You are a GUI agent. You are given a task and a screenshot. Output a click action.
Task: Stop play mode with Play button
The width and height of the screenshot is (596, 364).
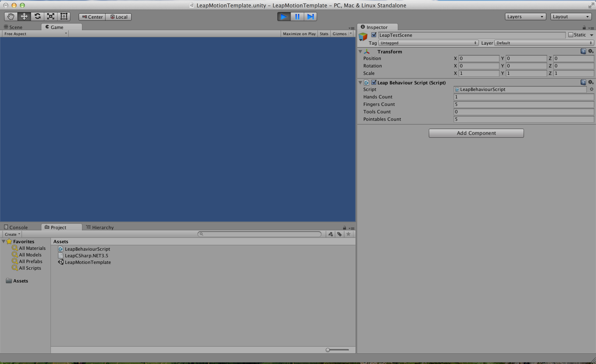click(x=284, y=17)
